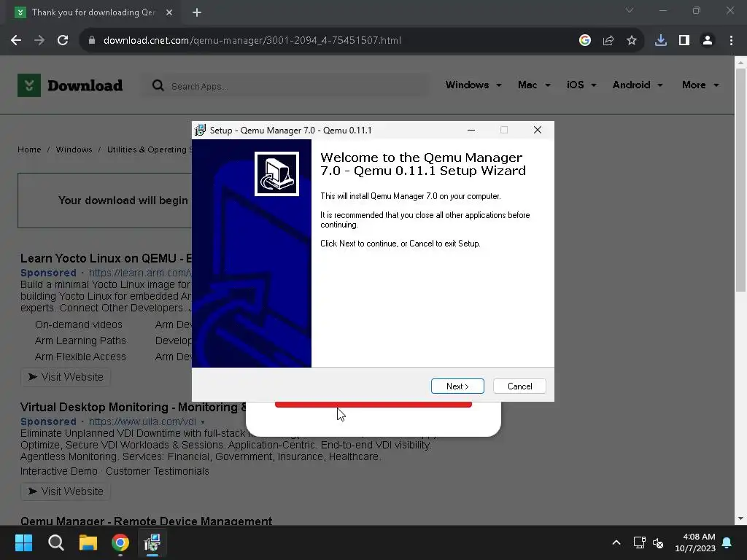Click Next in the Qemu Manager setup wizard
Image resolution: width=747 pixels, height=560 pixels.
click(x=457, y=386)
